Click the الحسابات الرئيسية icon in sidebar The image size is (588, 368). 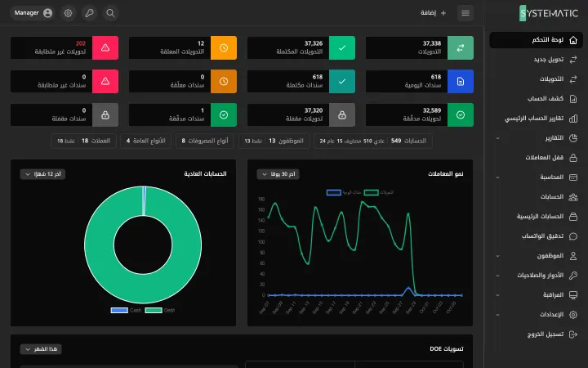point(573,216)
